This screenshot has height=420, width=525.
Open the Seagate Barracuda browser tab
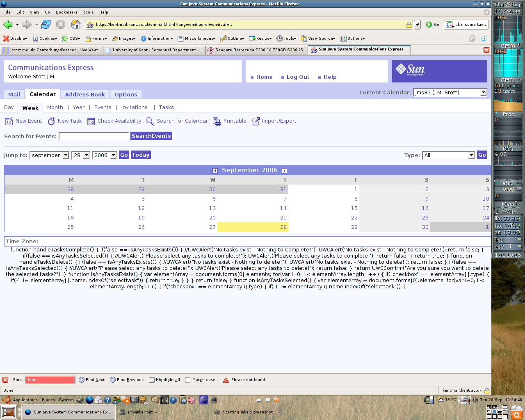click(256, 50)
